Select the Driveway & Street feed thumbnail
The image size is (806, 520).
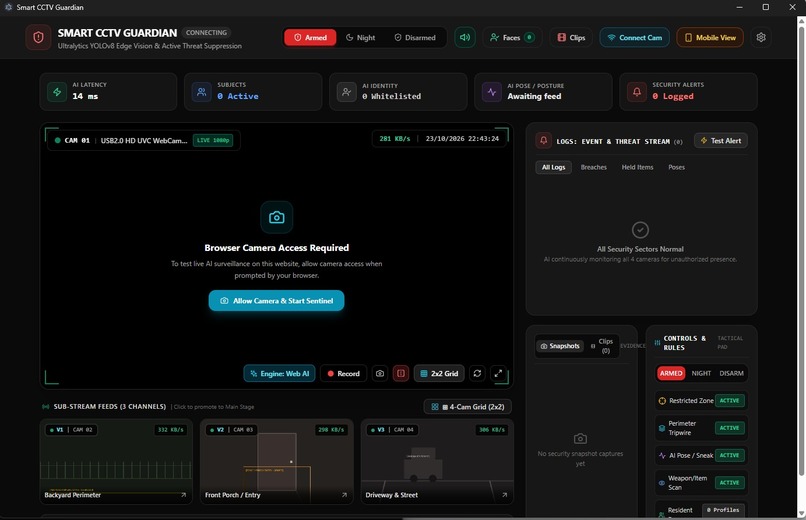tap(437, 461)
